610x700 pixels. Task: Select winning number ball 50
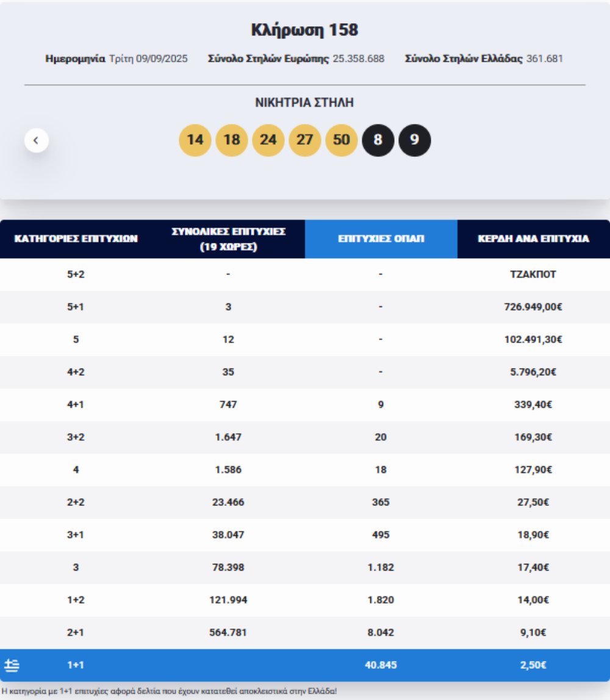tap(342, 140)
